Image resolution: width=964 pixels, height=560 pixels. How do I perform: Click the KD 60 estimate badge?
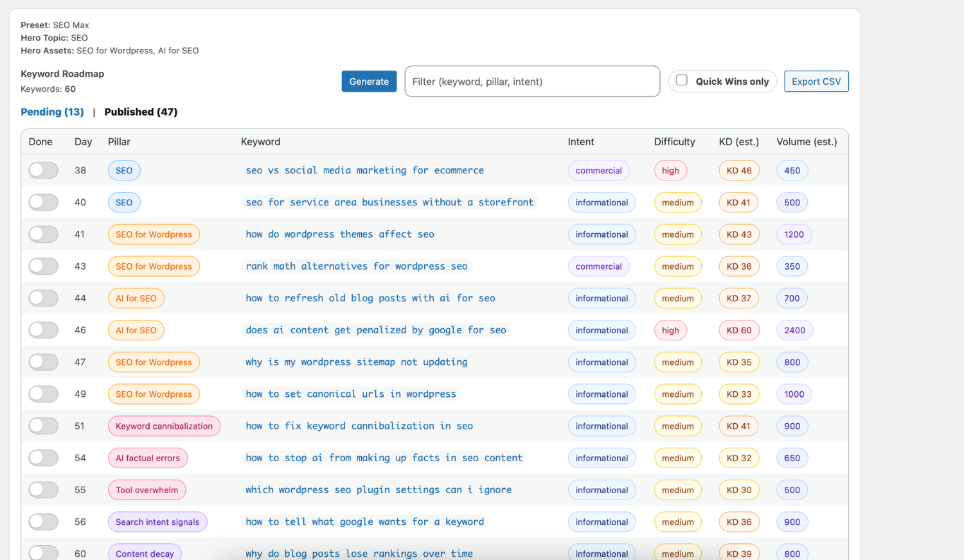(739, 329)
